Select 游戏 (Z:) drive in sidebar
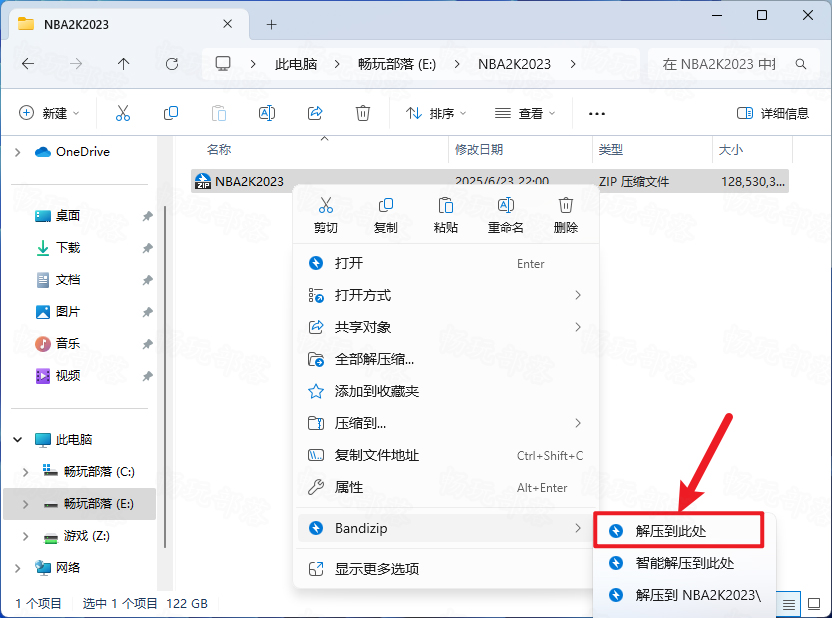Viewport: 832px width, 618px height. [86, 536]
